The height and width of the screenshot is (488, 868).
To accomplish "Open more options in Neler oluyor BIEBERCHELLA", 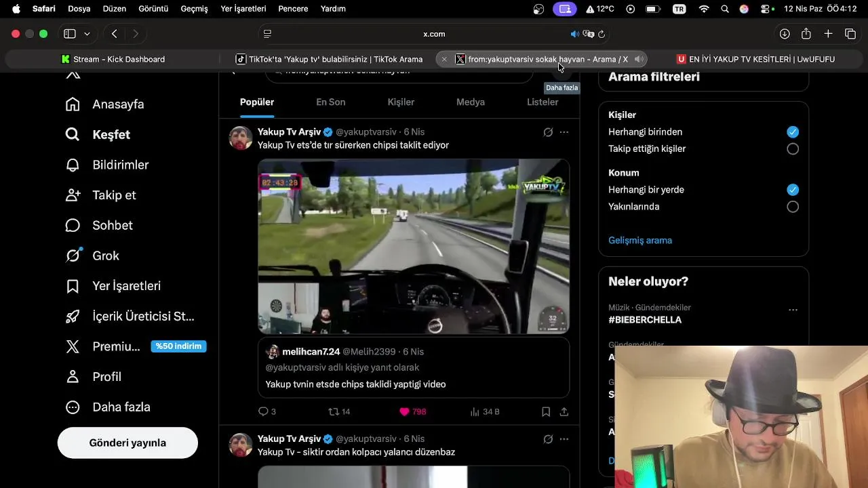I will [x=793, y=310].
